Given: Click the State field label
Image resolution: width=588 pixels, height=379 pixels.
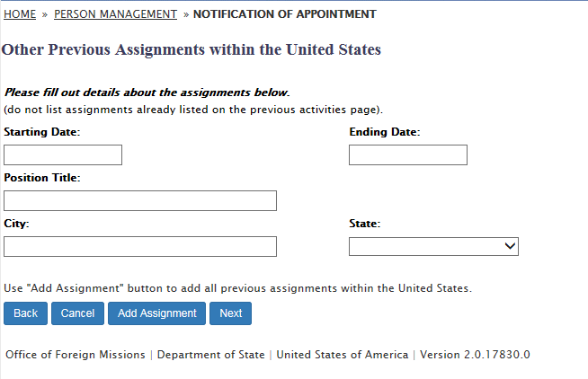Looking at the screenshot, I should coord(364,223).
